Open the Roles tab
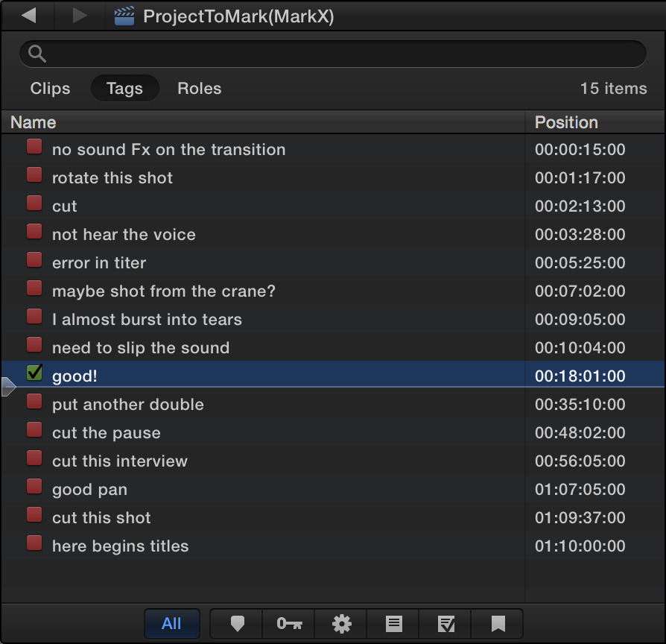Viewport: 666px width, 644px height. pyautogui.click(x=199, y=89)
